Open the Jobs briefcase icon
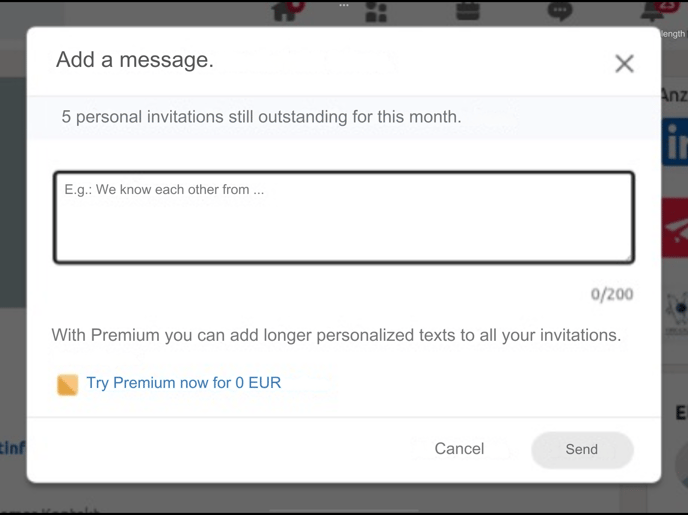 click(467, 11)
